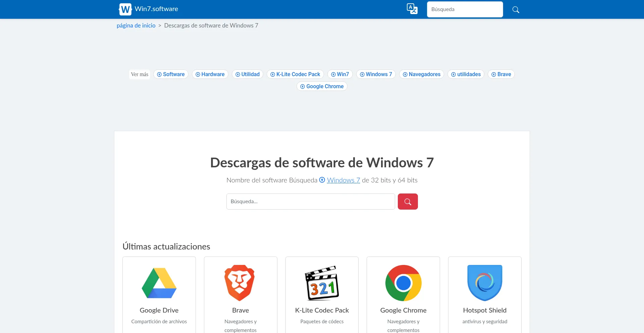
Task: Select the Brave lion icon
Action: (x=240, y=283)
